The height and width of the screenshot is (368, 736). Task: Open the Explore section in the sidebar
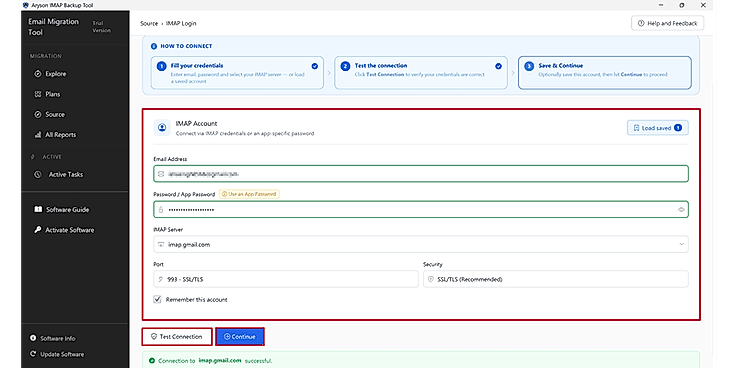point(51,74)
